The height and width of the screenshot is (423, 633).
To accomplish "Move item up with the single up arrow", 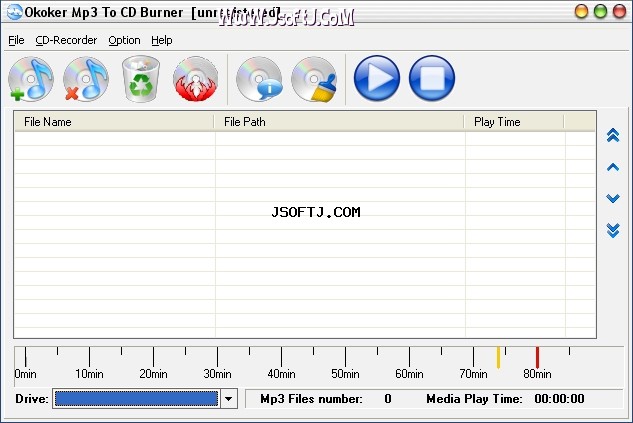I will (613, 167).
